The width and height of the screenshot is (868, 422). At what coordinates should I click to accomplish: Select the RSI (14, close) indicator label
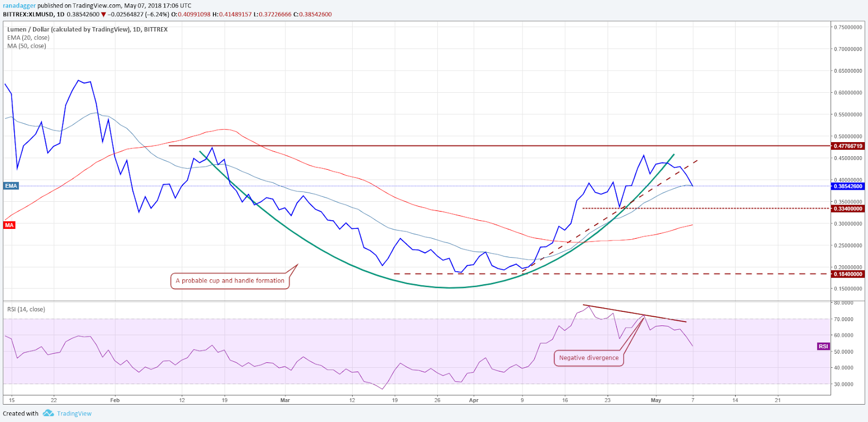pos(26,309)
